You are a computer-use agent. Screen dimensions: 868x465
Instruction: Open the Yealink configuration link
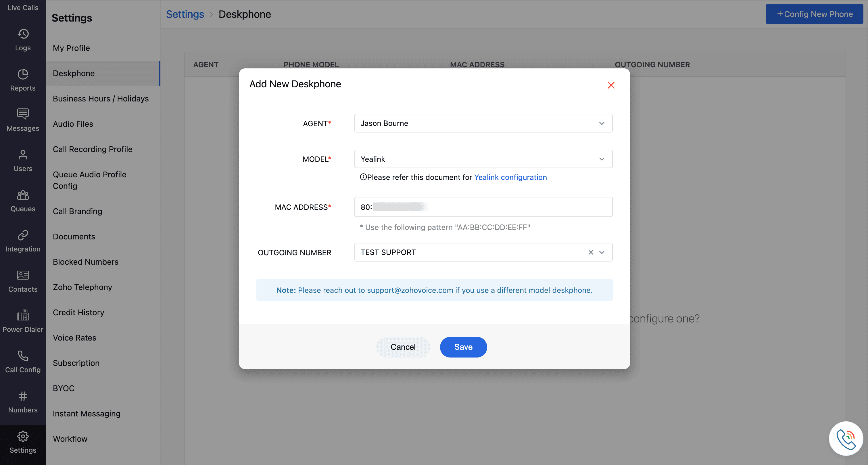510,177
